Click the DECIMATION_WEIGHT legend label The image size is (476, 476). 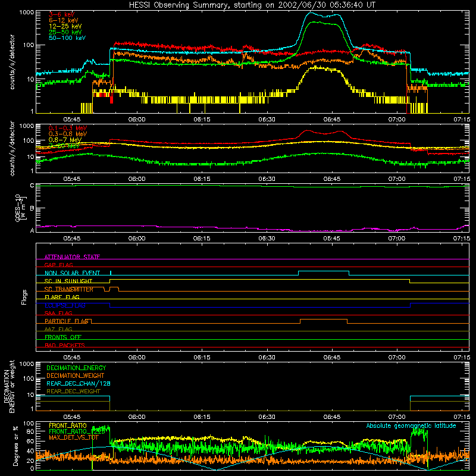click(x=76, y=375)
